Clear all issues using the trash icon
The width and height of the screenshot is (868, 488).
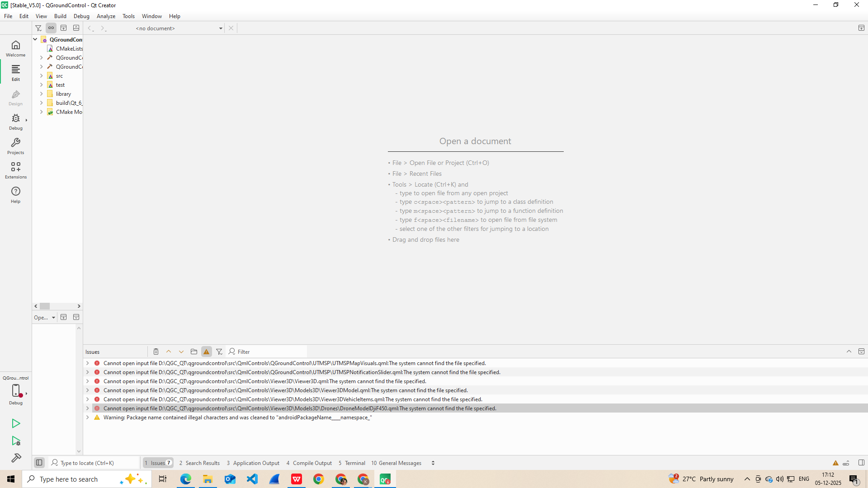click(156, 351)
